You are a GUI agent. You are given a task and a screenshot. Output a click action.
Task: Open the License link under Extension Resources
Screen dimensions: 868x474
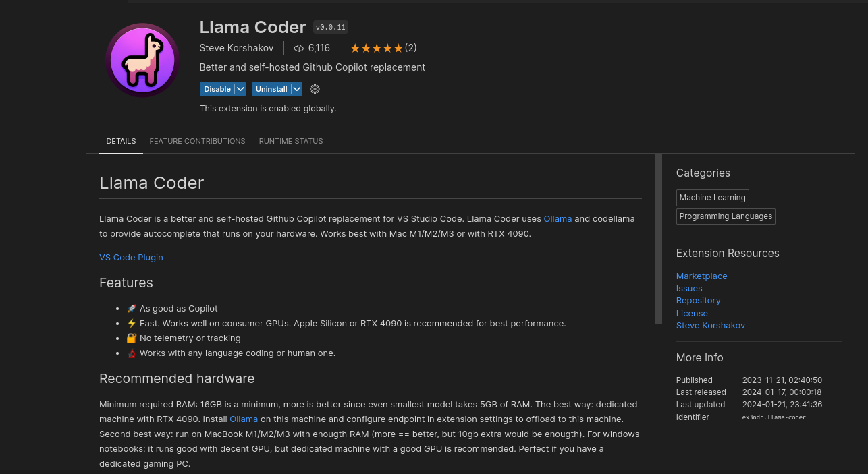coord(691,313)
